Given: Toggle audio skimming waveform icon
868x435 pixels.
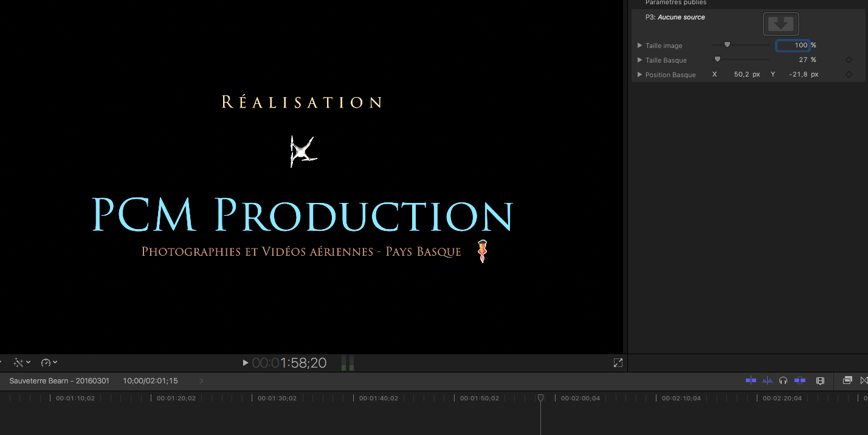Looking at the screenshot, I should [768, 380].
